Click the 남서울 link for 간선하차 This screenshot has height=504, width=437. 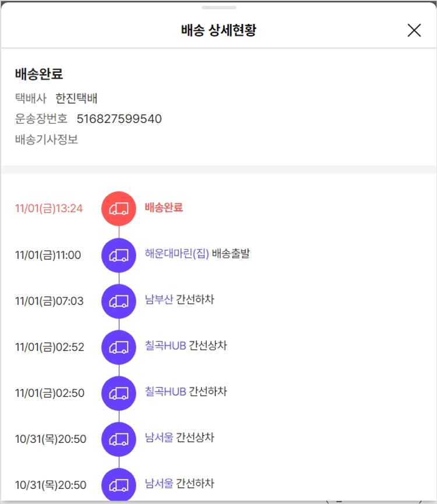[158, 484]
